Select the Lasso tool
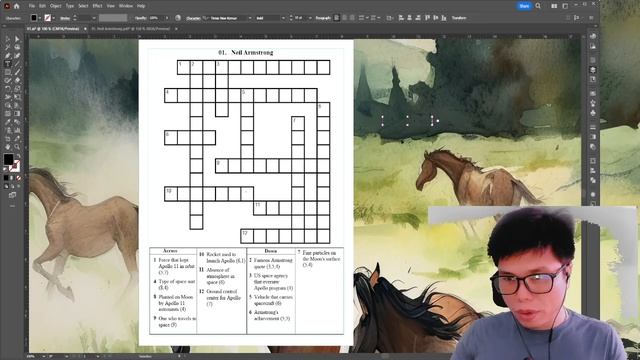The width and height of the screenshot is (640, 360). [x=17, y=47]
